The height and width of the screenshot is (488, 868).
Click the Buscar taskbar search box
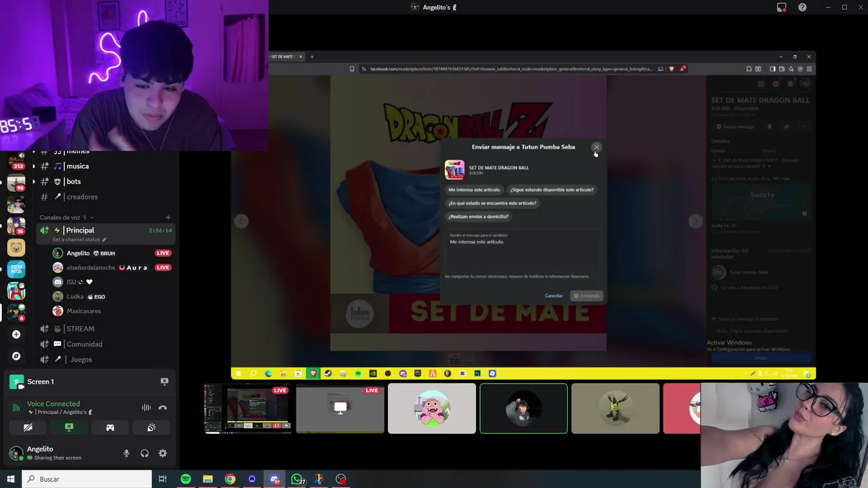(87, 479)
